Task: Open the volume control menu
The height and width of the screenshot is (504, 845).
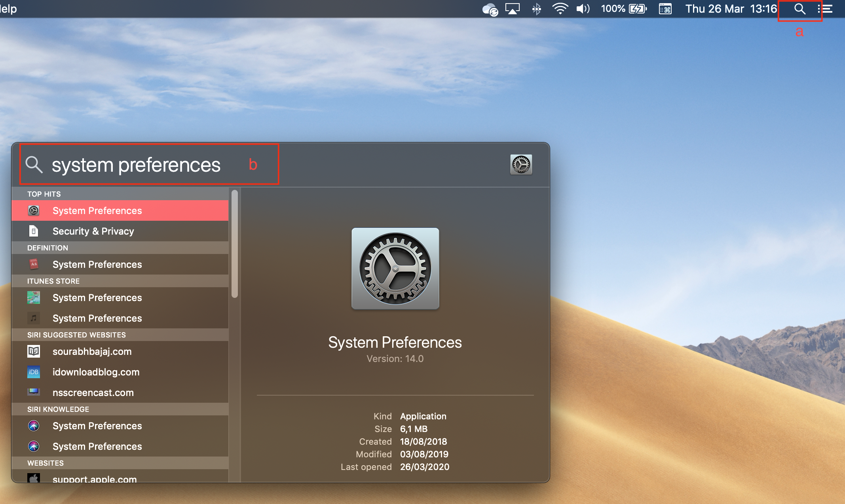Action: coord(583,9)
